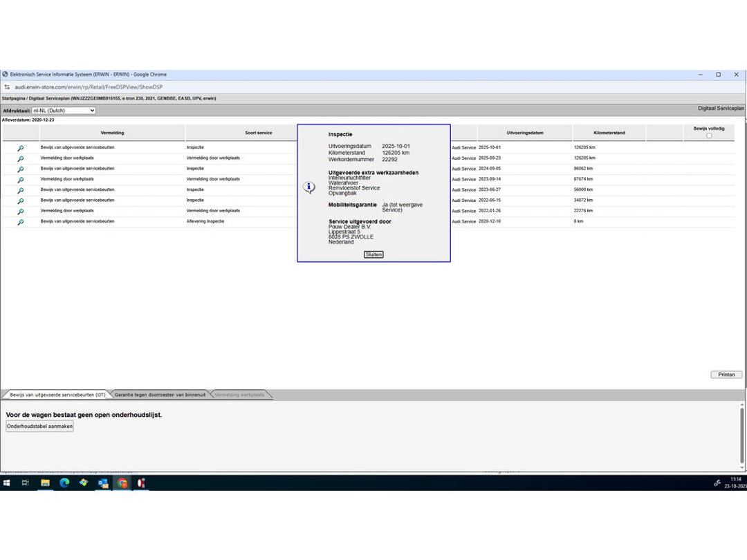
Task: Show details for the 2023-06-27 inspection
Action: tap(21, 190)
